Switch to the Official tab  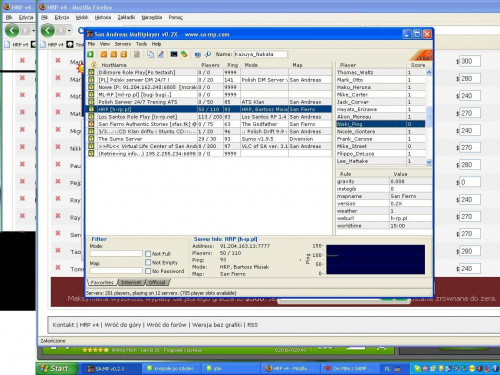[x=157, y=283]
